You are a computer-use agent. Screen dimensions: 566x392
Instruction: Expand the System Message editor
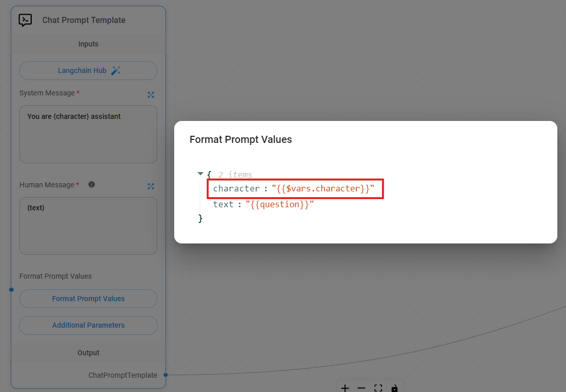pyautogui.click(x=151, y=94)
